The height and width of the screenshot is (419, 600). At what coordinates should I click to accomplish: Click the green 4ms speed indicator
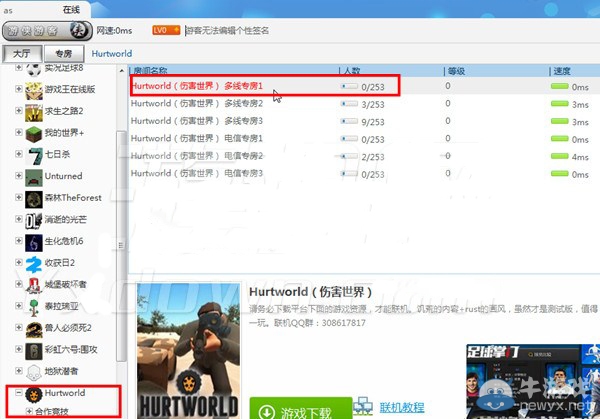[559, 156]
